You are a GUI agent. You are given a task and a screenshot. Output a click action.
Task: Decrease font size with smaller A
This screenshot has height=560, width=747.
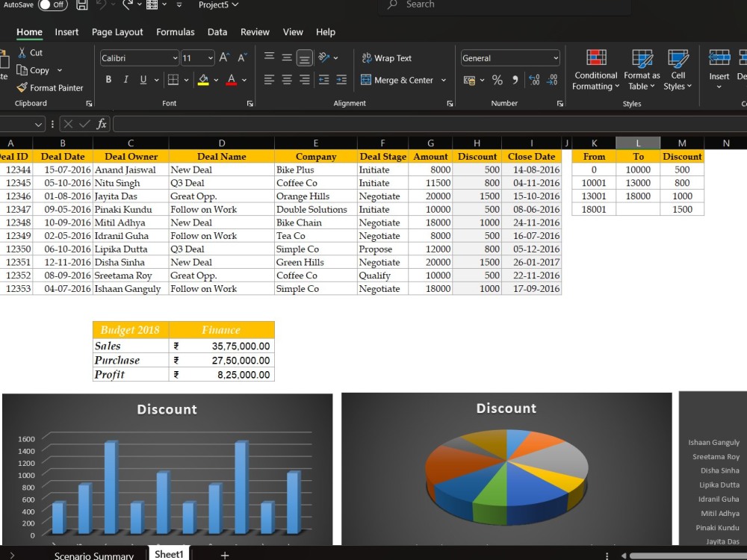tap(242, 58)
